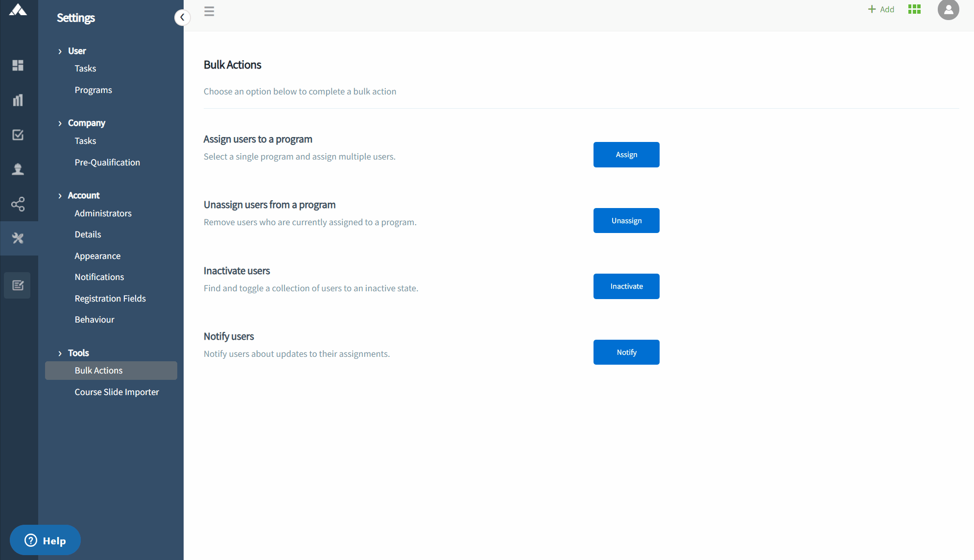Viewport: 974px width, 560px height.
Task: Collapse the Settings panel with arrow
Action: tap(182, 18)
